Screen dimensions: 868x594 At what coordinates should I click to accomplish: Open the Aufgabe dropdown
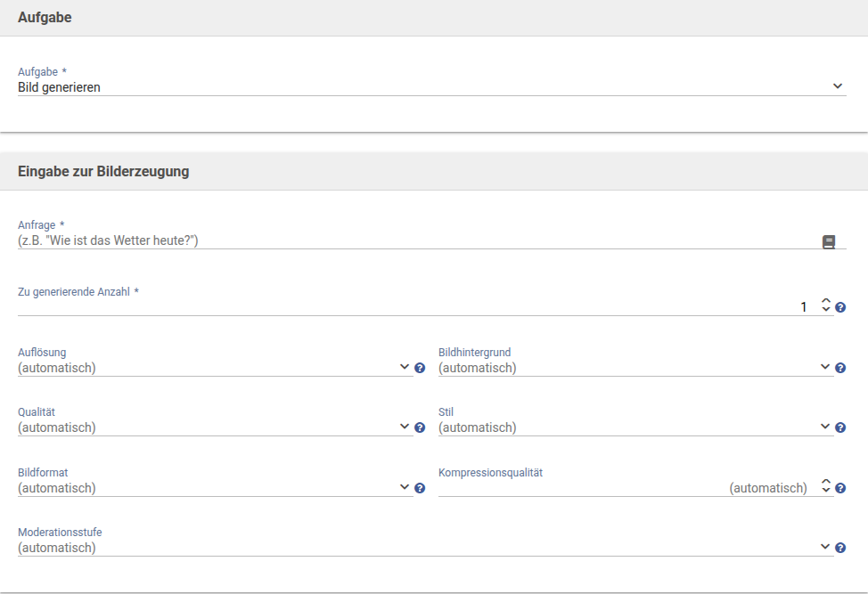(x=431, y=86)
